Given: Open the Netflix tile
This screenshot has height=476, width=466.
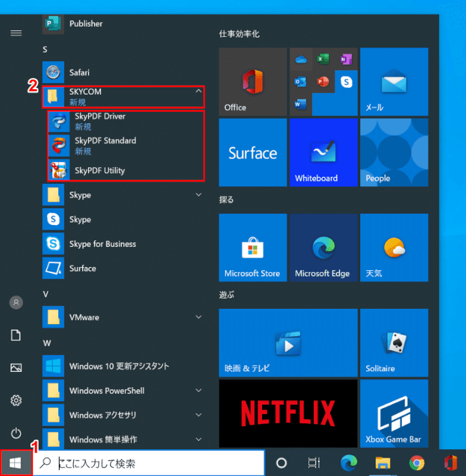Looking at the screenshot, I should [288, 414].
